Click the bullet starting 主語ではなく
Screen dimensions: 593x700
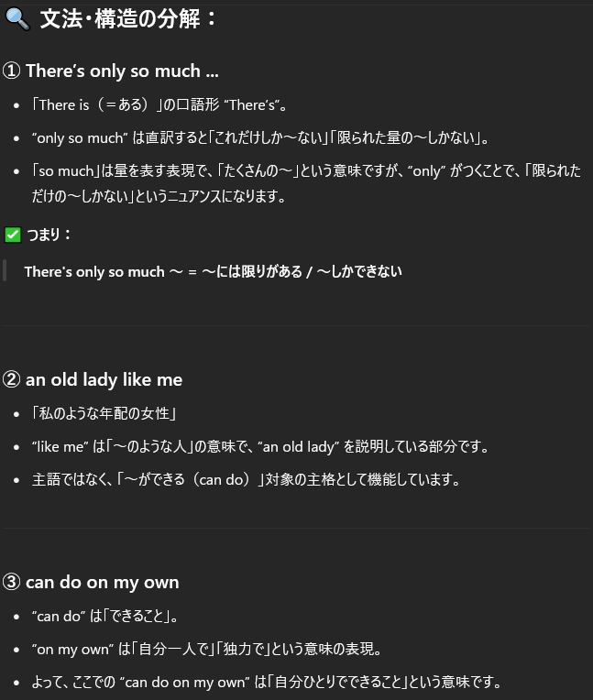(x=246, y=479)
